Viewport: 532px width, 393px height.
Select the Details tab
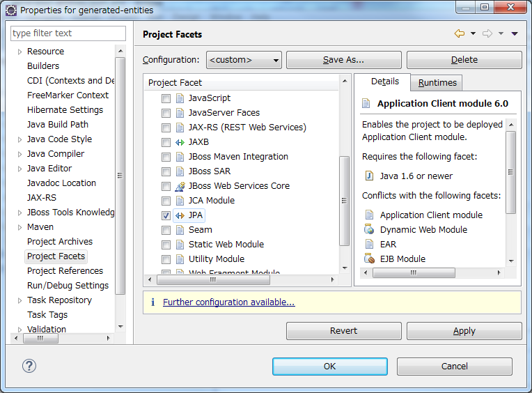pyautogui.click(x=385, y=82)
